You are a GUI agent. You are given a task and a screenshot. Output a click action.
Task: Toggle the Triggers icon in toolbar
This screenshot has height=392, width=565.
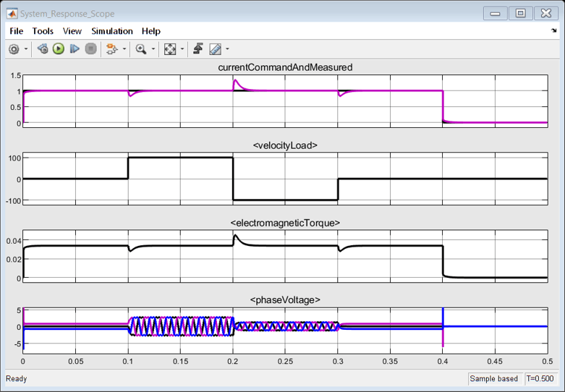[x=198, y=49]
